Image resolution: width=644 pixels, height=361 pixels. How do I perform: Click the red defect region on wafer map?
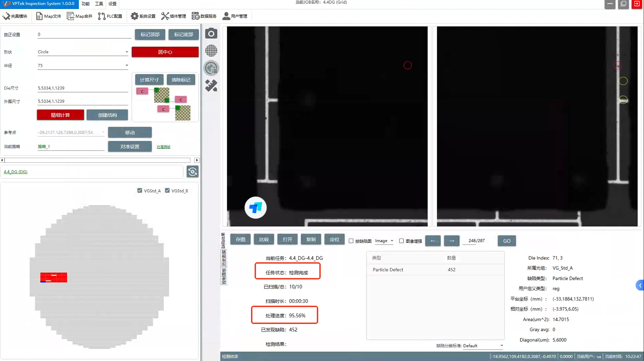[54, 277]
